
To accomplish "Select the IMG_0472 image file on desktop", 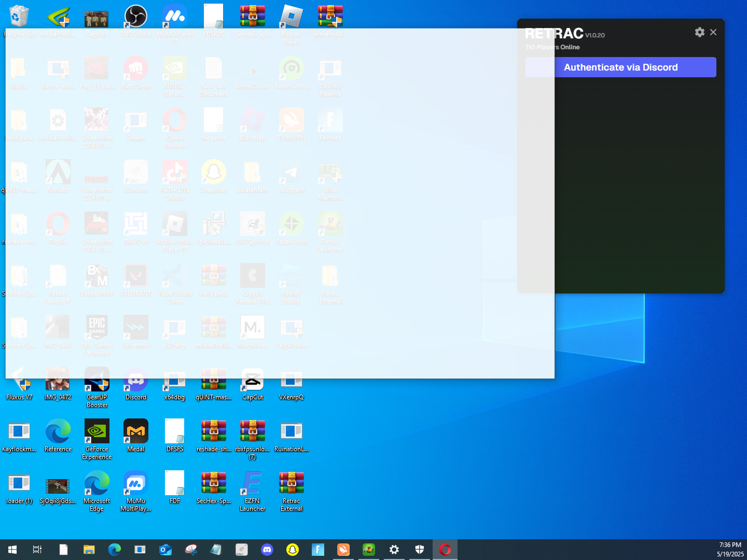I will coord(58,384).
